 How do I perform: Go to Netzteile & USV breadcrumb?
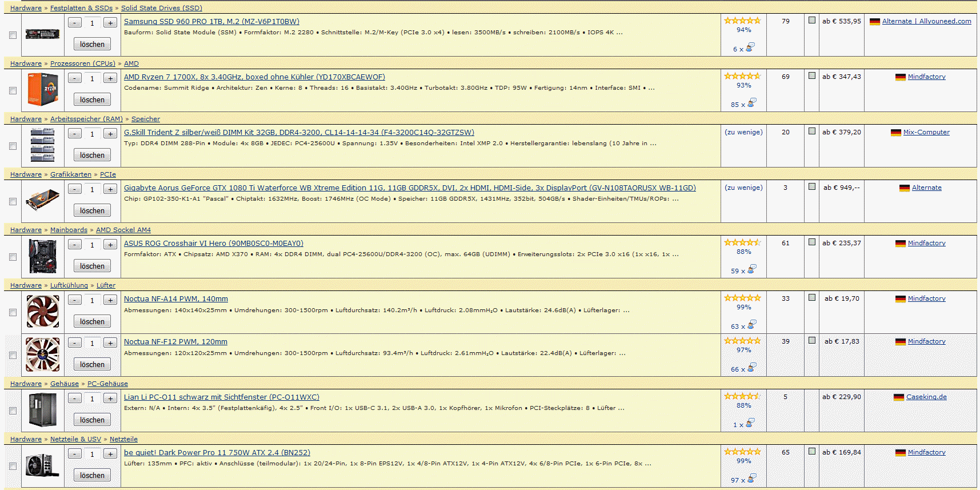point(75,439)
